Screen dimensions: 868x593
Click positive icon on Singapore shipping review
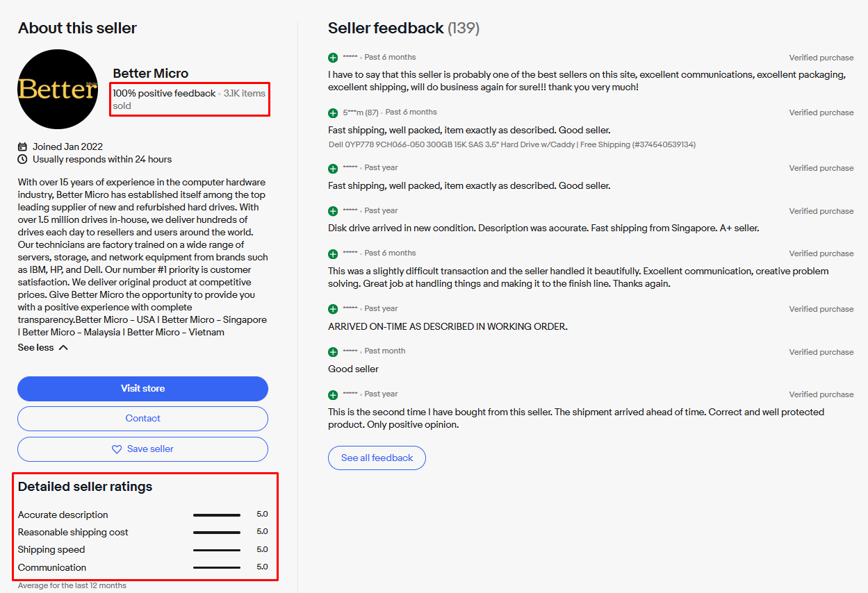click(333, 211)
